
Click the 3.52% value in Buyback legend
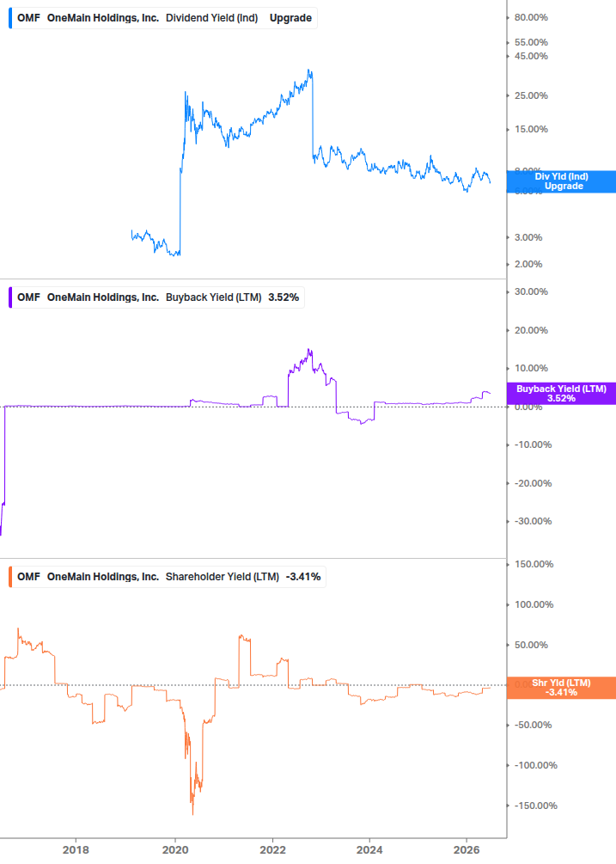click(x=284, y=297)
